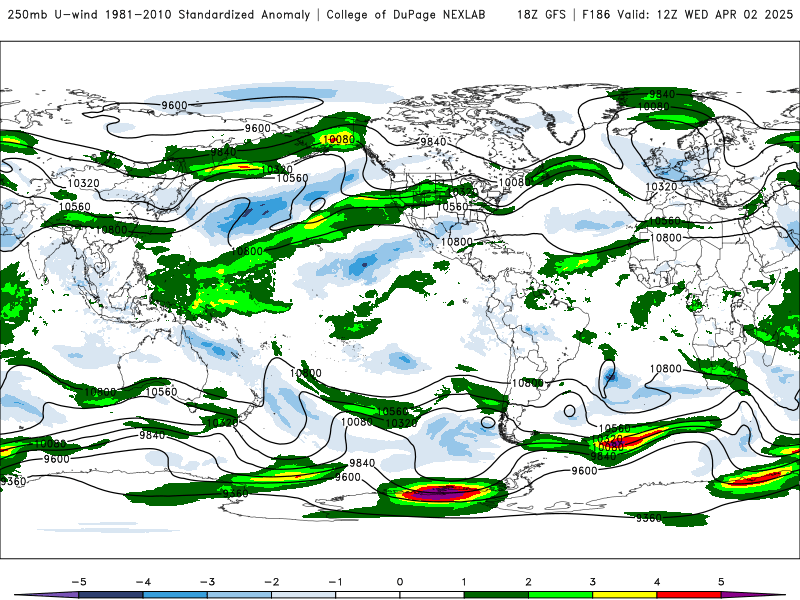Click the "10560" contour label over western Australia
800x600 pixels.
[161, 392]
